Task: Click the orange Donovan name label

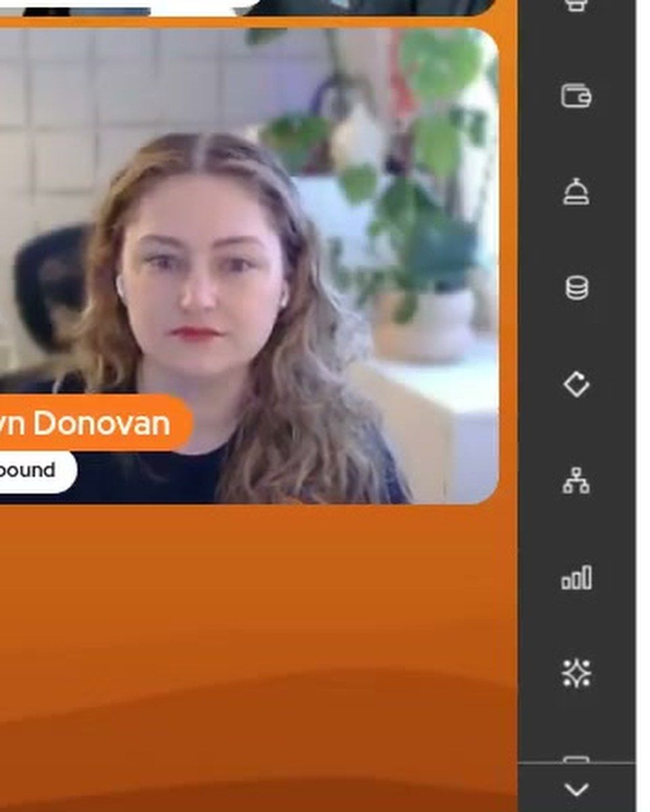Action: [x=95, y=423]
